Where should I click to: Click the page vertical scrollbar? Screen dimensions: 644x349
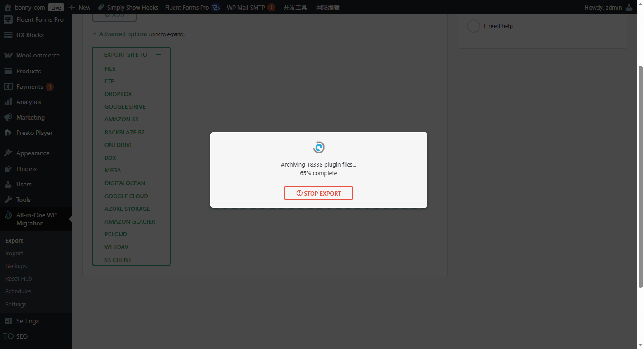(x=640, y=177)
